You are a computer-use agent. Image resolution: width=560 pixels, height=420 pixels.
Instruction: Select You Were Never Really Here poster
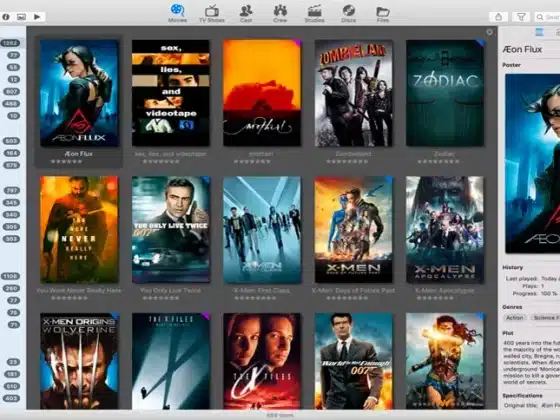click(x=79, y=229)
